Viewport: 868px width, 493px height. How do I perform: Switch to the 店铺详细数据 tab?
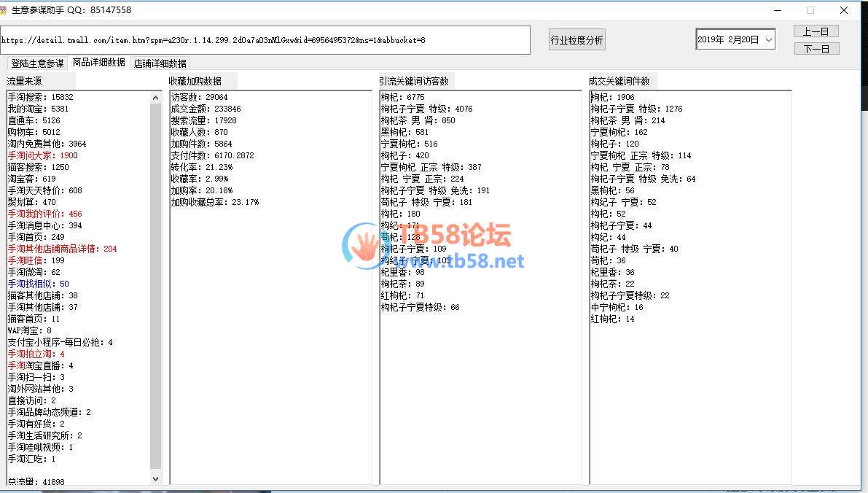pos(160,63)
